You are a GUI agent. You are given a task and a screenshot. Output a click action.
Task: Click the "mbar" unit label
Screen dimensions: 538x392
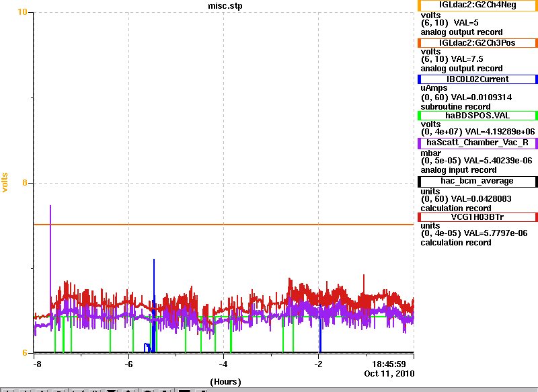430,153
